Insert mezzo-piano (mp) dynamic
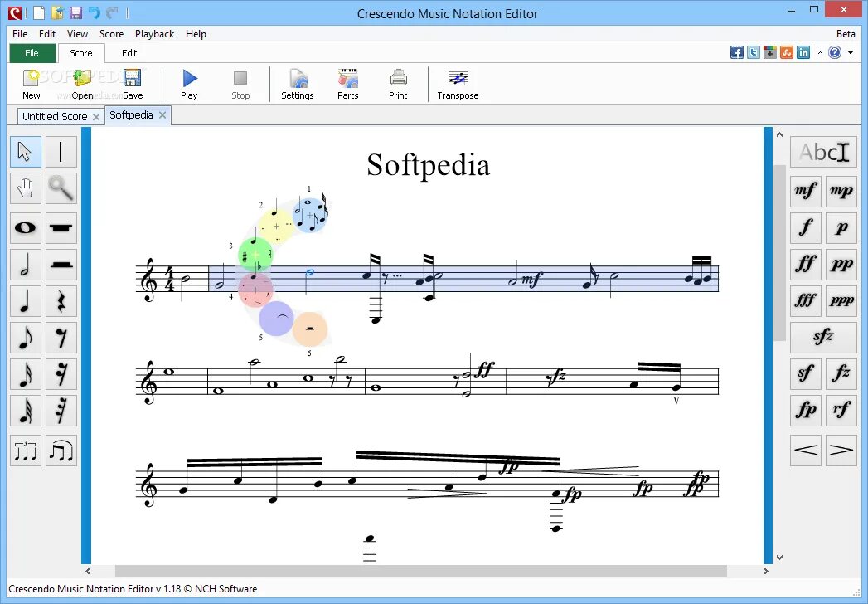The height and width of the screenshot is (604, 868). click(841, 191)
